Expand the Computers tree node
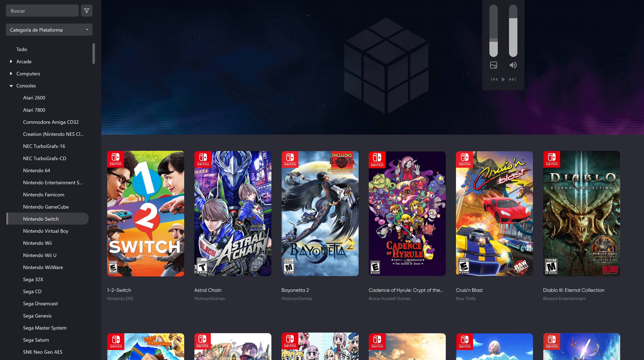Viewport: 644px width, 360px height. tap(11, 73)
